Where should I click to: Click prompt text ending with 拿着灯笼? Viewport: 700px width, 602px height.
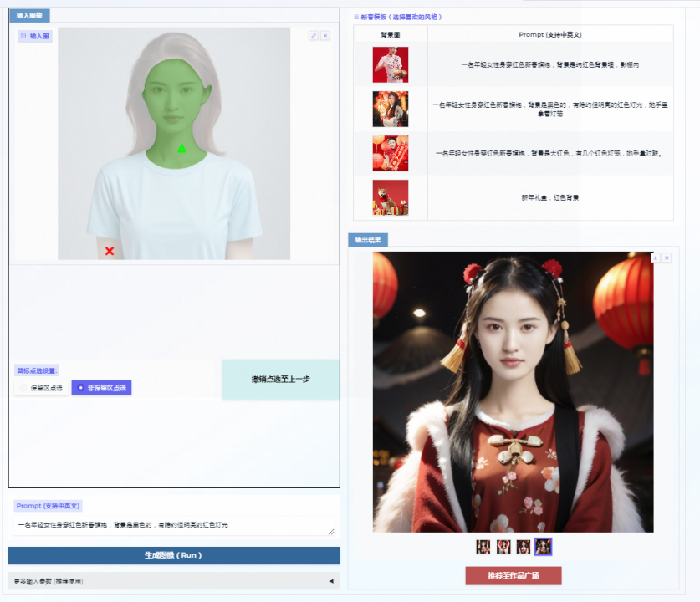point(550,110)
